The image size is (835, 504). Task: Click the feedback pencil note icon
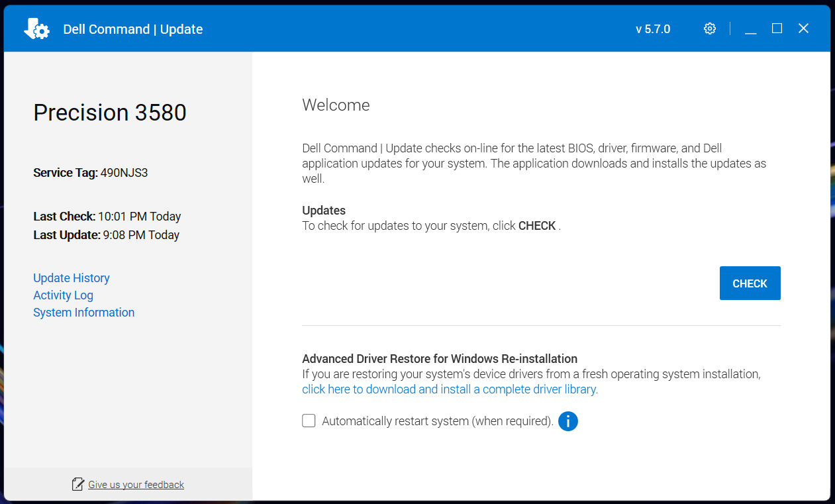point(78,484)
